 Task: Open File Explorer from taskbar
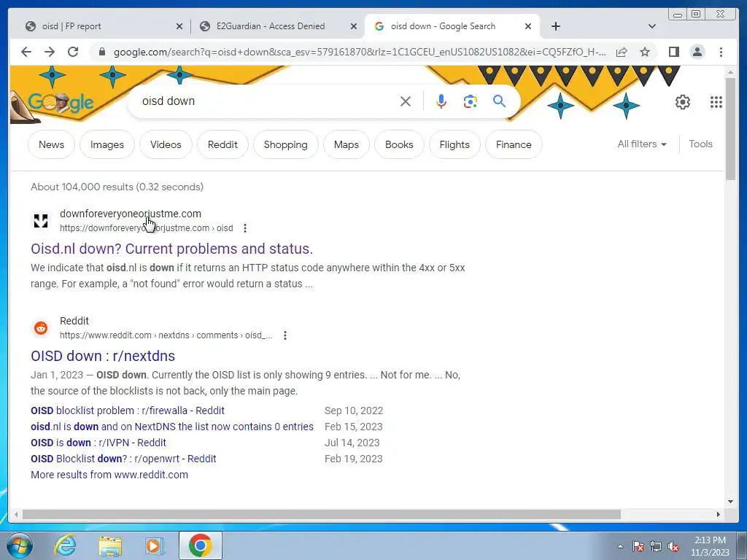click(110, 545)
